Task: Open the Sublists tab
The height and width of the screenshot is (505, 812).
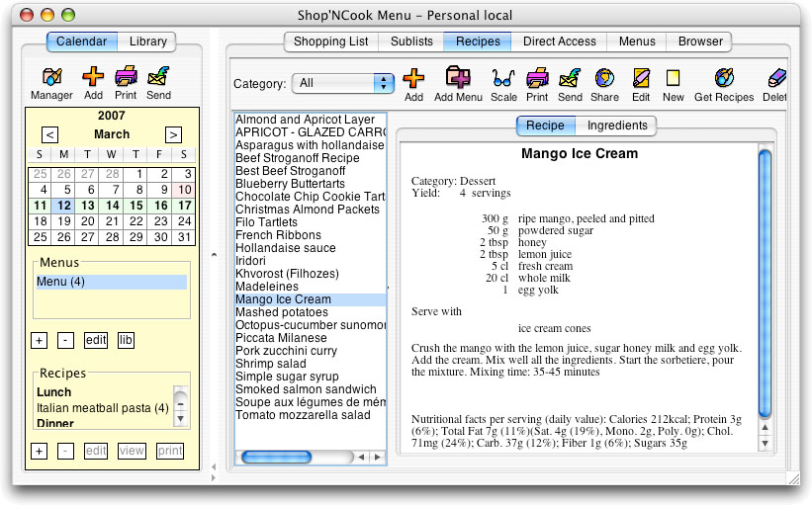Action: coord(411,42)
